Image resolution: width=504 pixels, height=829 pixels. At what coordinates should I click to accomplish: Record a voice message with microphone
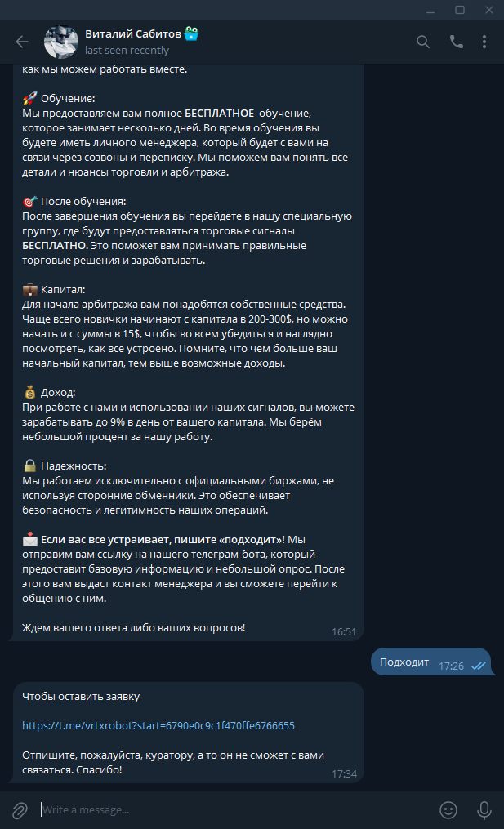click(x=484, y=810)
